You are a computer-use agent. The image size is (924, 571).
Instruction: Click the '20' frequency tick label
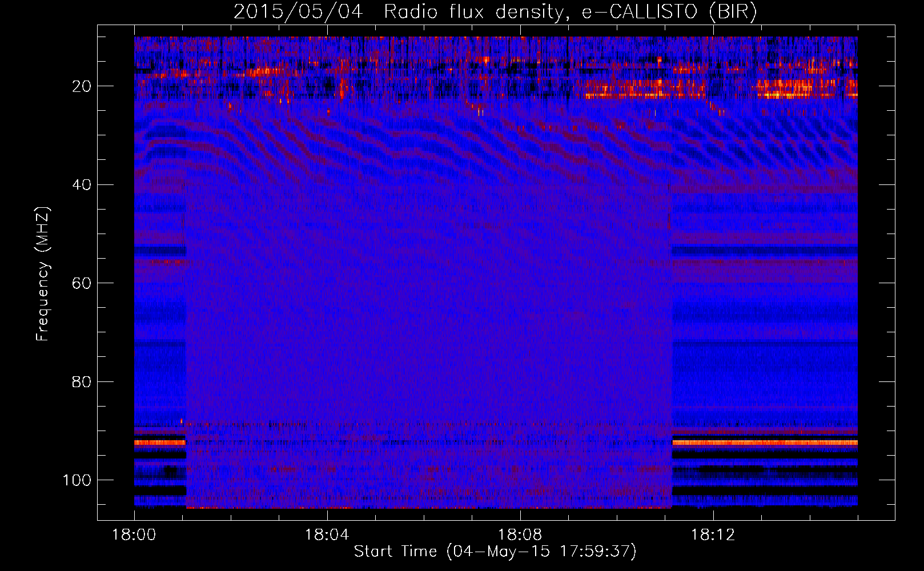(x=82, y=86)
